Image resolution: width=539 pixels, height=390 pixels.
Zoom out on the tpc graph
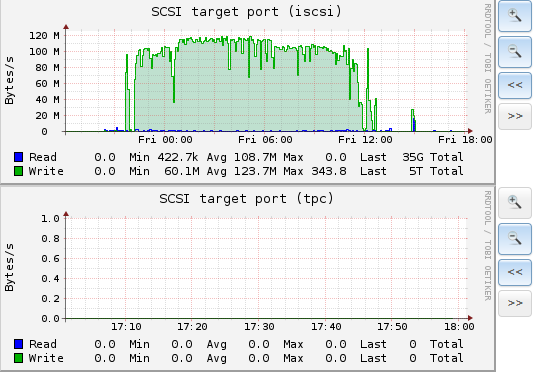[x=515, y=239]
